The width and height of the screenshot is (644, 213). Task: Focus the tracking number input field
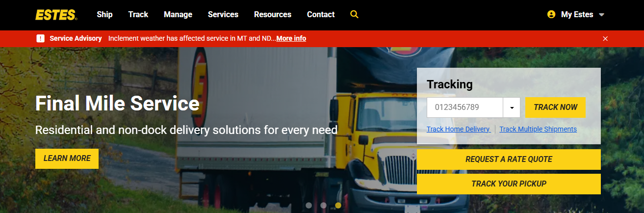tap(465, 107)
